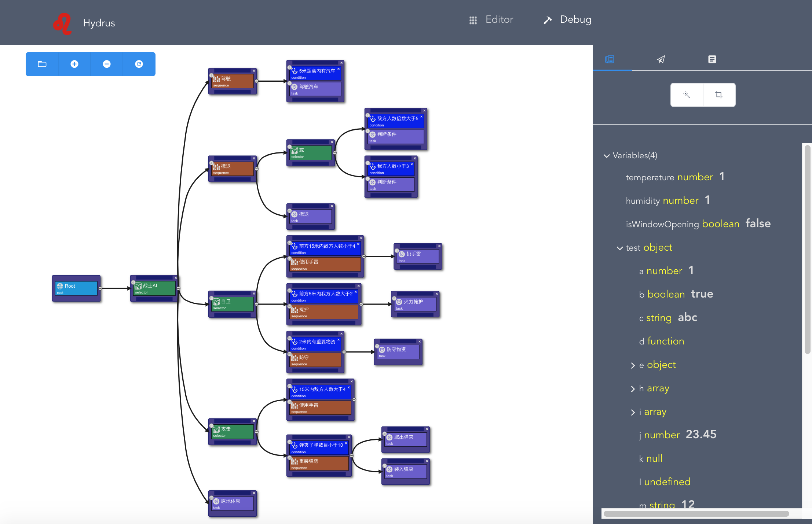Collapse the Variables(4) section

pyautogui.click(x=607, y=156)
